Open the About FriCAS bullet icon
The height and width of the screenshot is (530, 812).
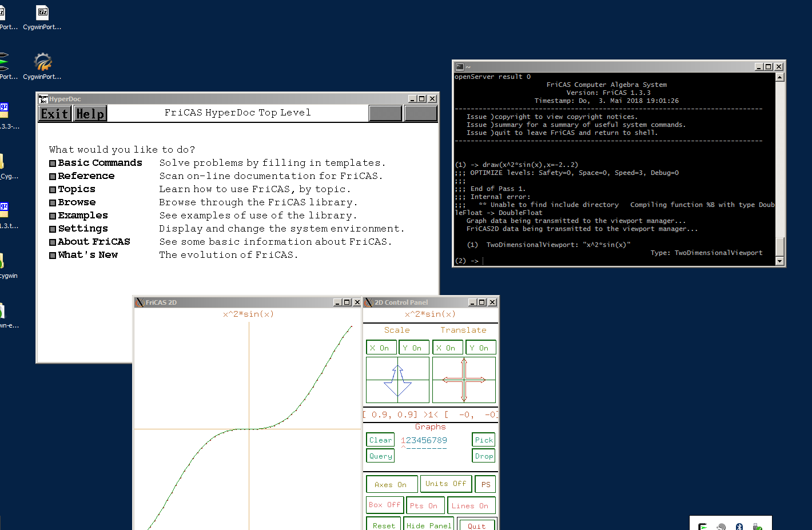pos(53,242)
